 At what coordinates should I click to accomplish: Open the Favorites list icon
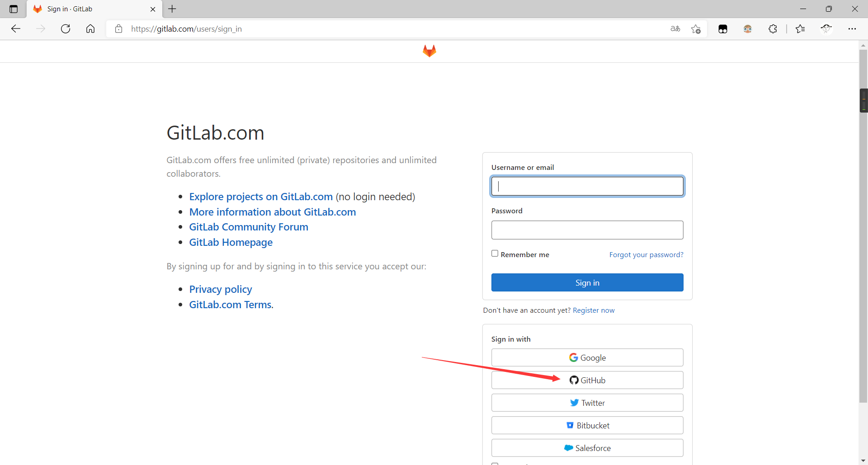pyautogui.click(x=800, y=29)
